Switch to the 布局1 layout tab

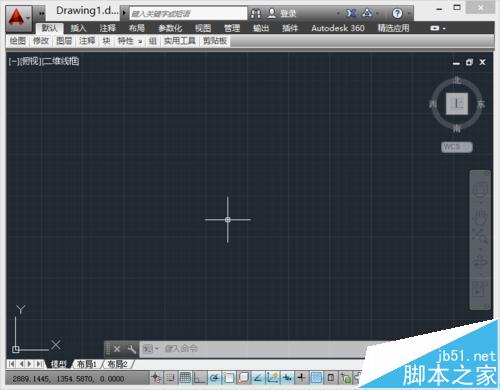click(87, 364)
